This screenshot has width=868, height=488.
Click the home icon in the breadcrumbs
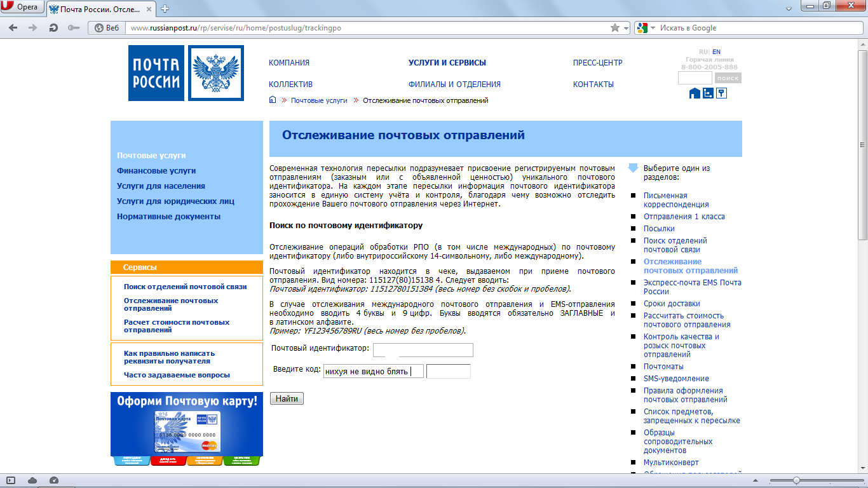click(x=273, y=100)
